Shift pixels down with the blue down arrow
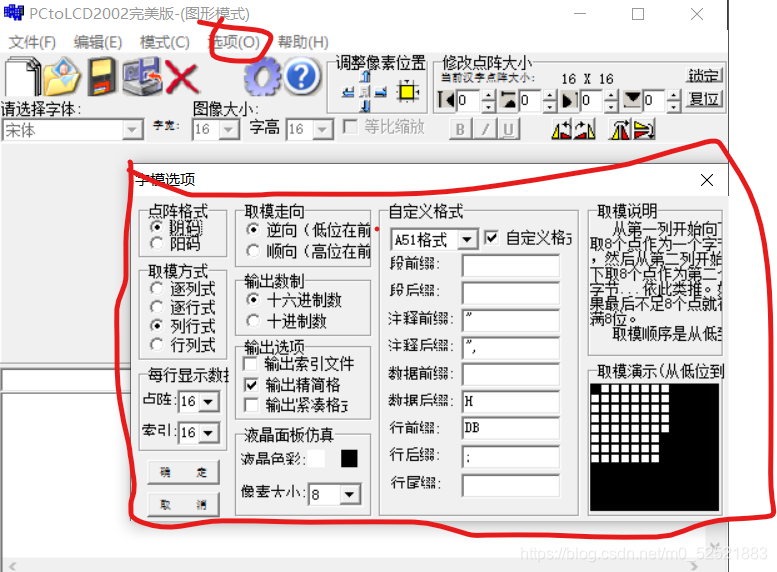 (x=366, y=106)
